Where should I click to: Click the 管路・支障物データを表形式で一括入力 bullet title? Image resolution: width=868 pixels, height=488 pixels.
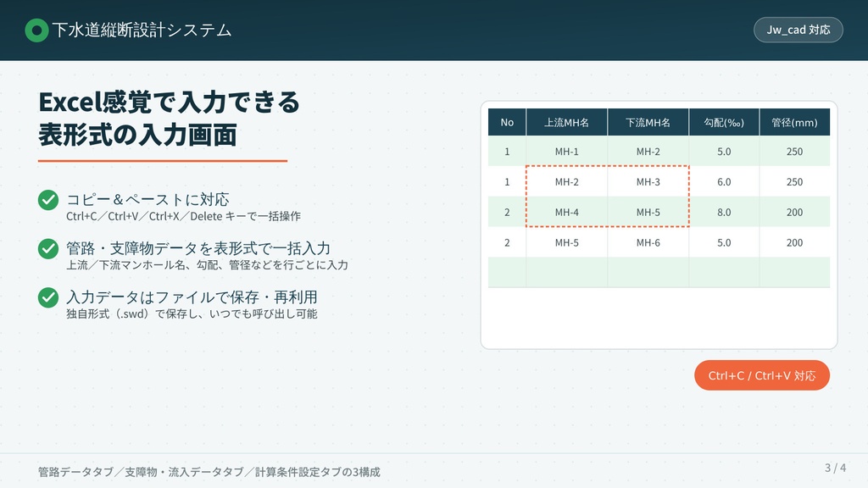198,248
